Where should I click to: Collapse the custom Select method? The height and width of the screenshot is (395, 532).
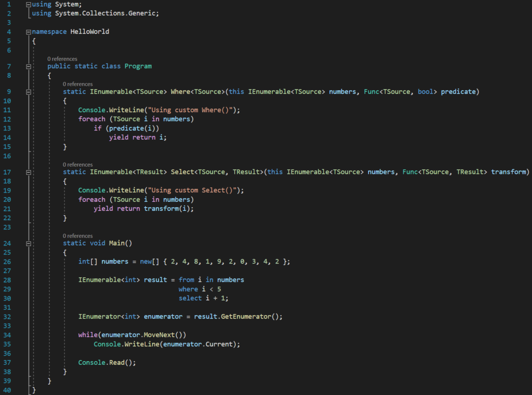pos(29,172)
